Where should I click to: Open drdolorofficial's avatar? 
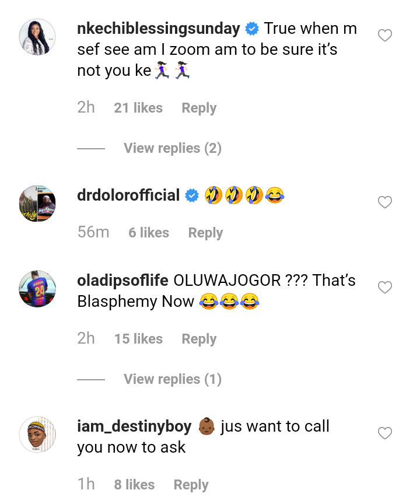pos(37,203)
